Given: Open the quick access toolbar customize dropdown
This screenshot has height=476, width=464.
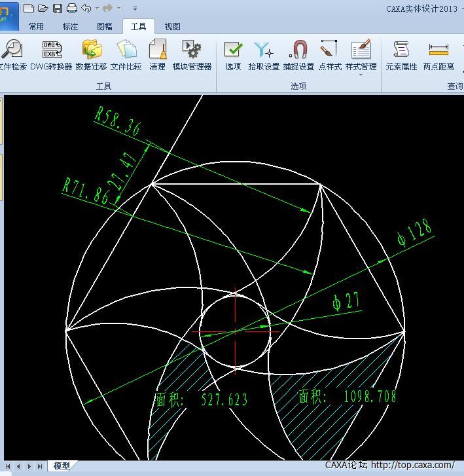Looking at the screenshot, I should pos(135,9).
